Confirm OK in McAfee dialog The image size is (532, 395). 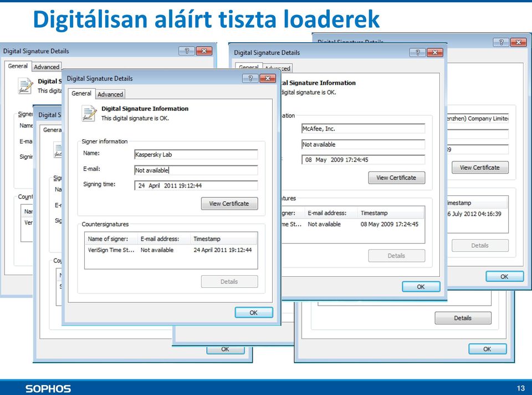[x=421, y=287]
